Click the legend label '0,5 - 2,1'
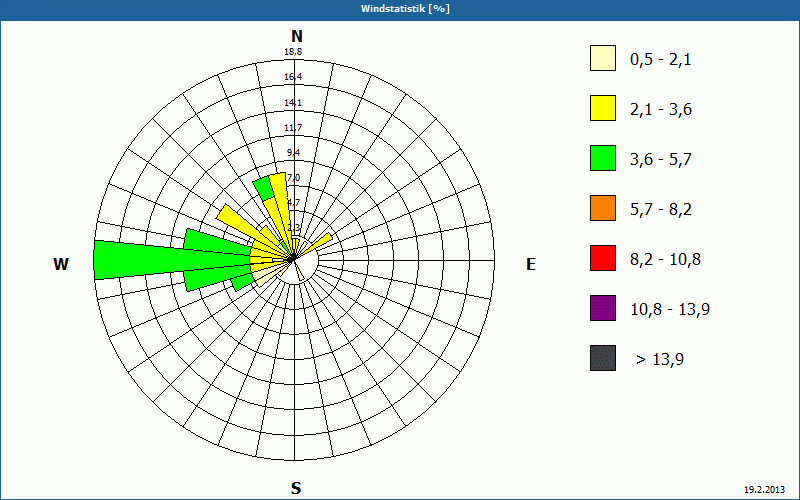800x500 pixels. click(x=661, y=60)
